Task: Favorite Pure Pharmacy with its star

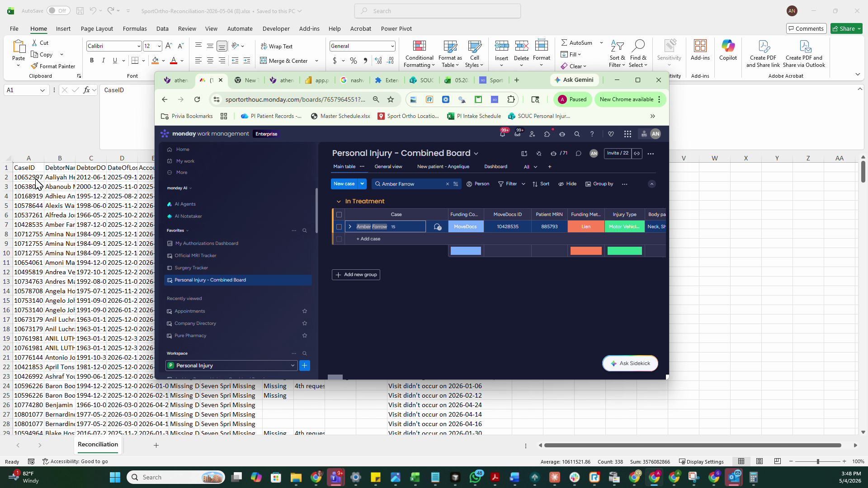Action: [305, 336]
